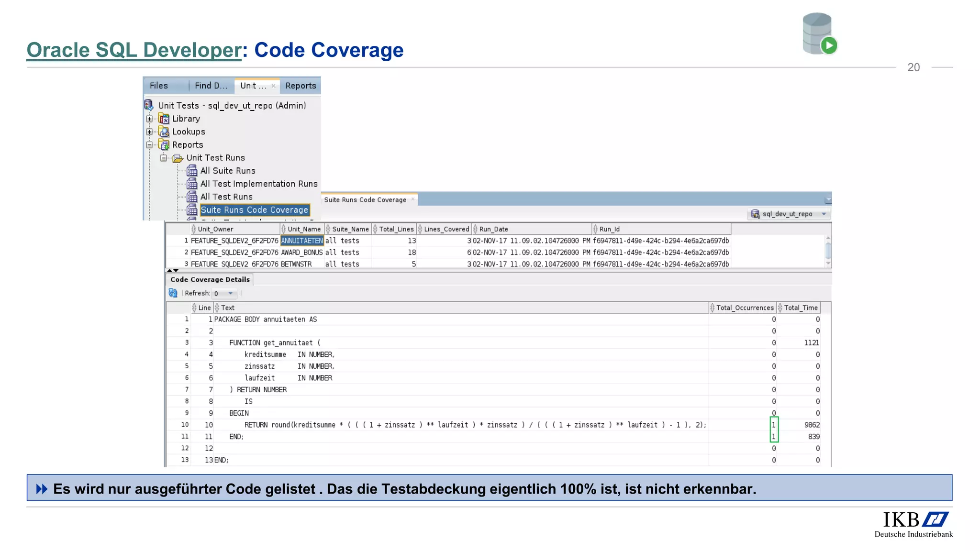Expand the Library tree node
This screenshot has height=551, width=980.
pyautogui.click(x=149, y=119)
